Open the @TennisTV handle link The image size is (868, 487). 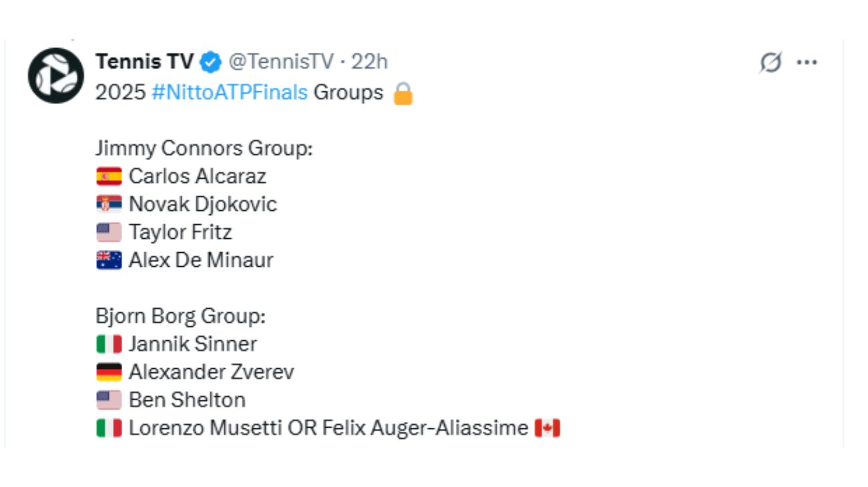280,62
